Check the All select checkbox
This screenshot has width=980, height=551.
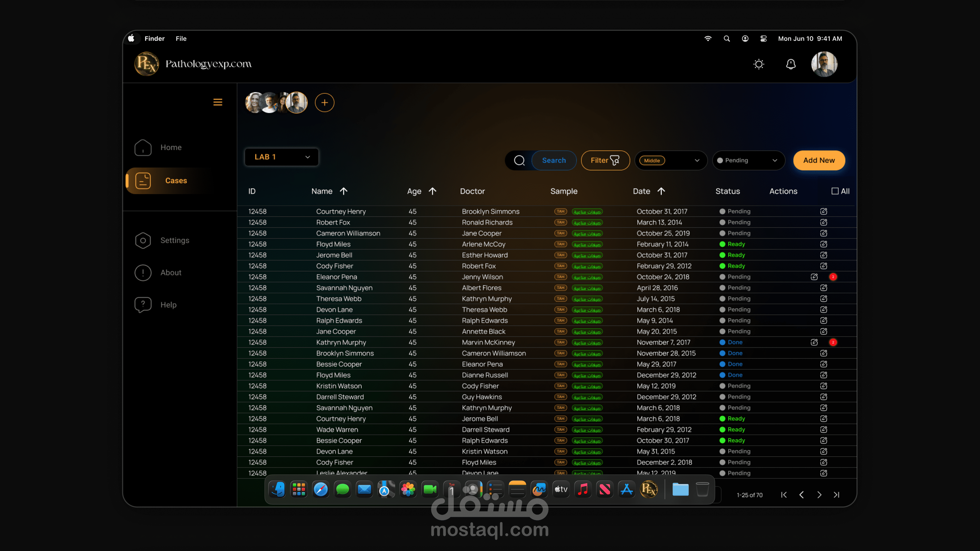835,191
